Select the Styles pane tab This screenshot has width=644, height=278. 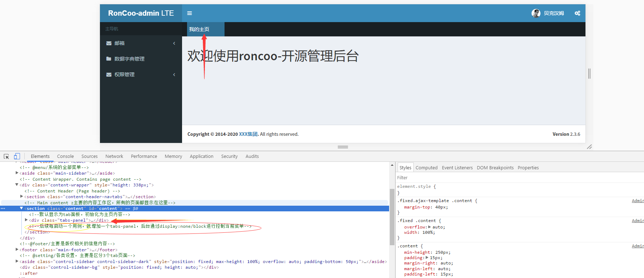405,168
